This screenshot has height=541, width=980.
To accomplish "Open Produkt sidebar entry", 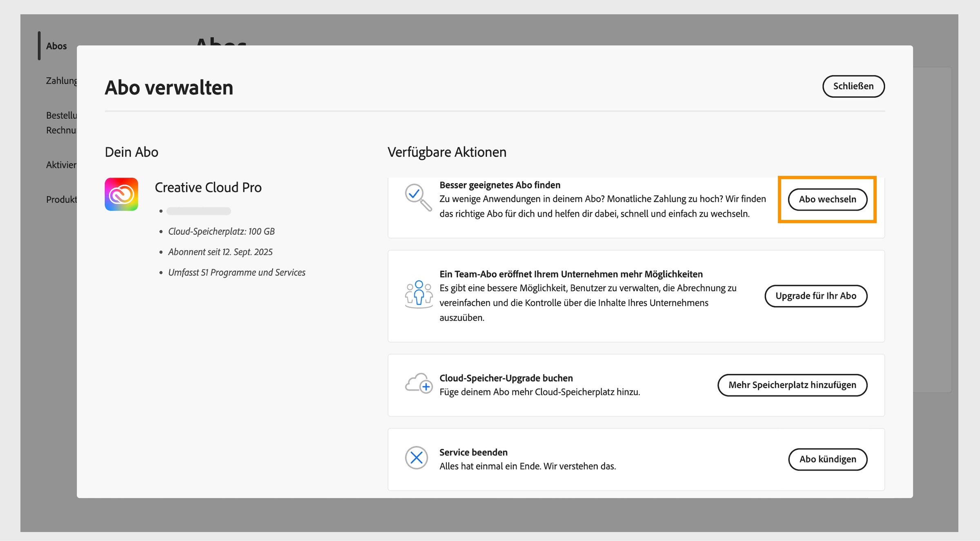I will (x=61, y=200).
